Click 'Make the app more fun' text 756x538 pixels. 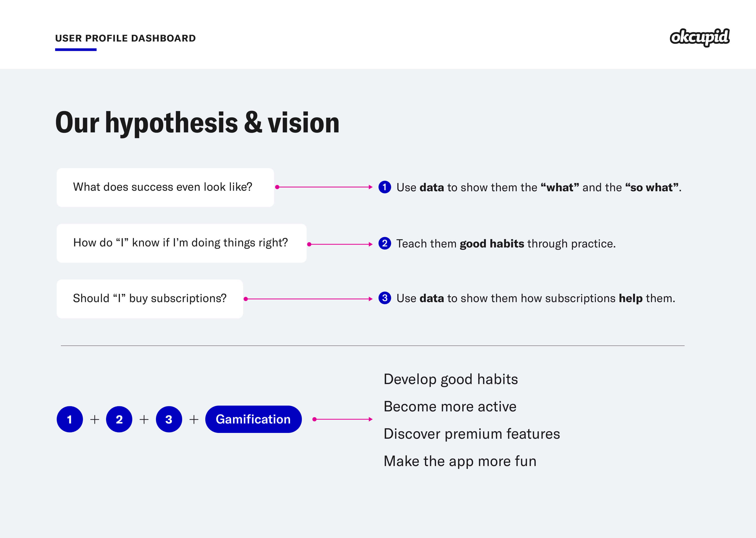[x=460, y=461]
